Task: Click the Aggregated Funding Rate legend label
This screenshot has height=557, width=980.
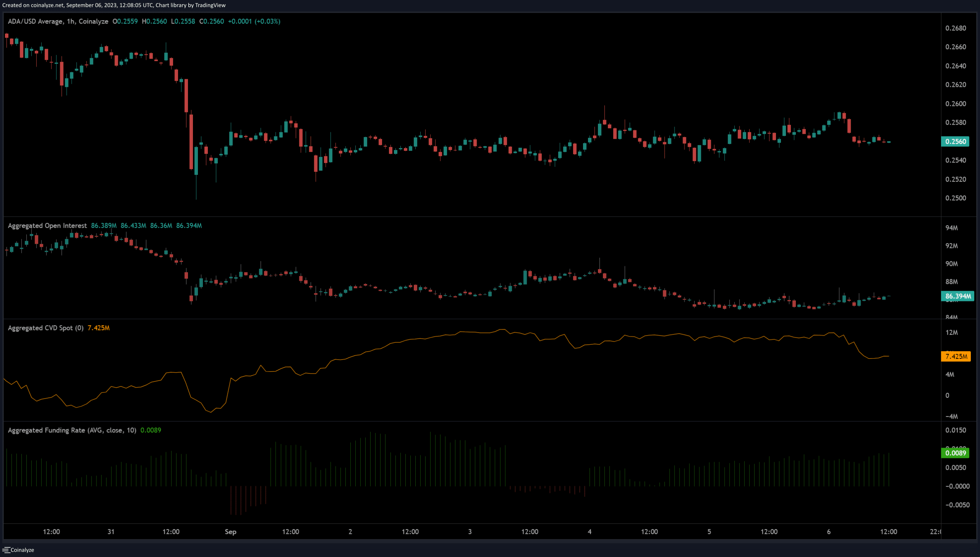Action: (72, 430)
